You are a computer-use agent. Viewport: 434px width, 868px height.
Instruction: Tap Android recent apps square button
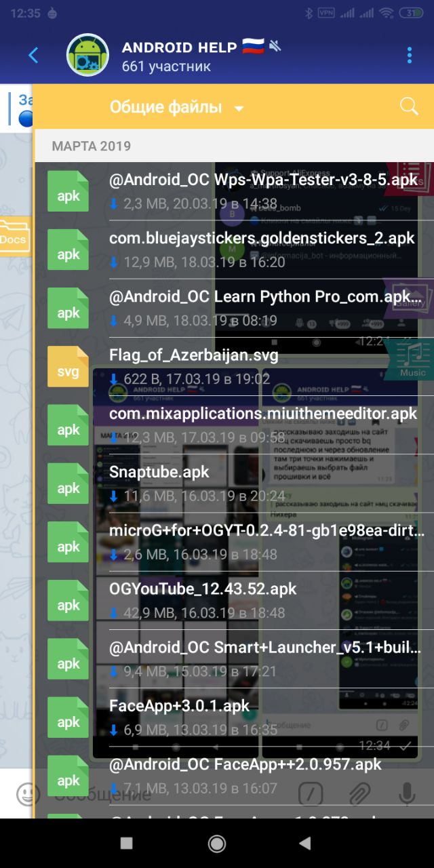pos(126,843)
